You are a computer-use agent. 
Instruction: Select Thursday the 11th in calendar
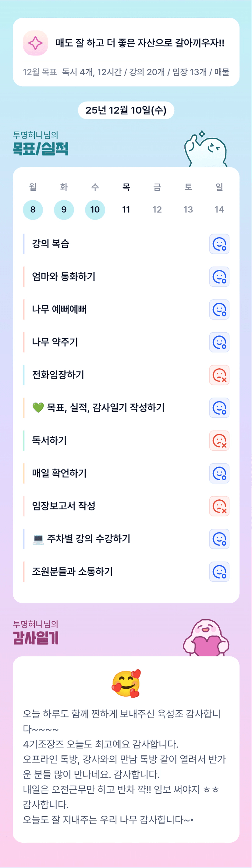pyautogui.click(x=126, y=209)
